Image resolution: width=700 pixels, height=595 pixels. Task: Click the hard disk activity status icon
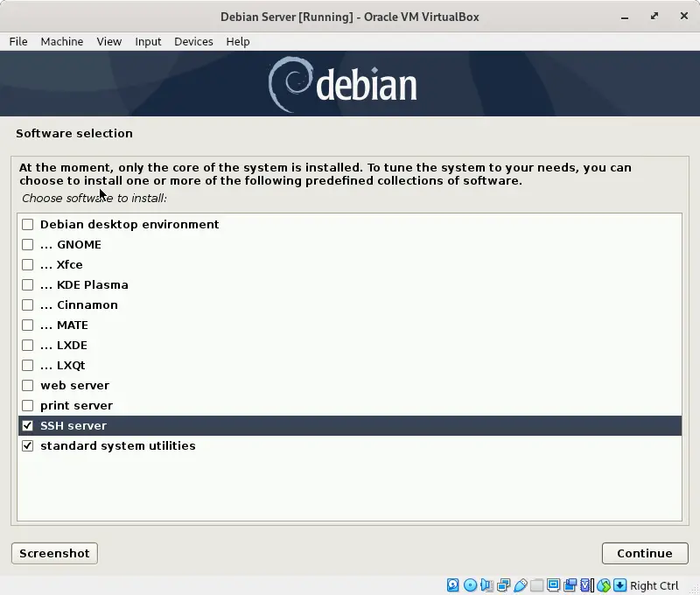point(452,584)
